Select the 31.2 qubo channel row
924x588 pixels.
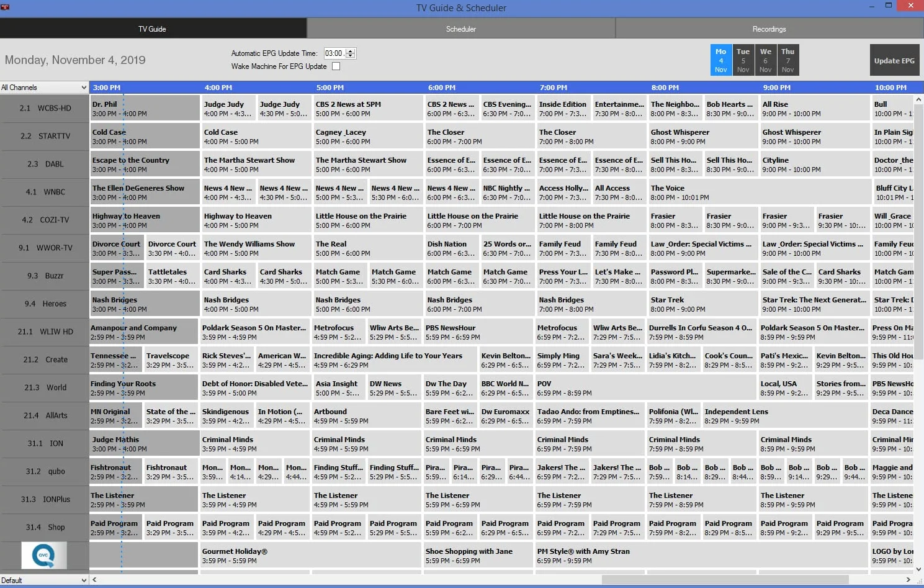(x=45, y=471)
